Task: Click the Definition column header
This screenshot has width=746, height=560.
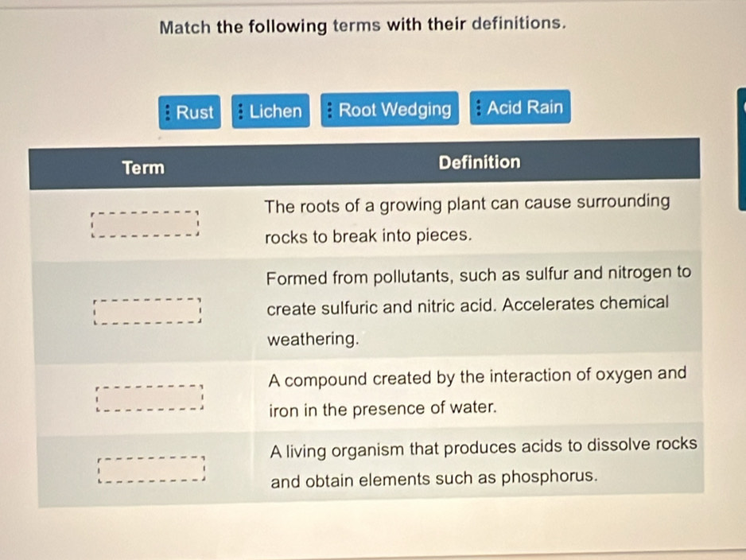Action: 481,161
